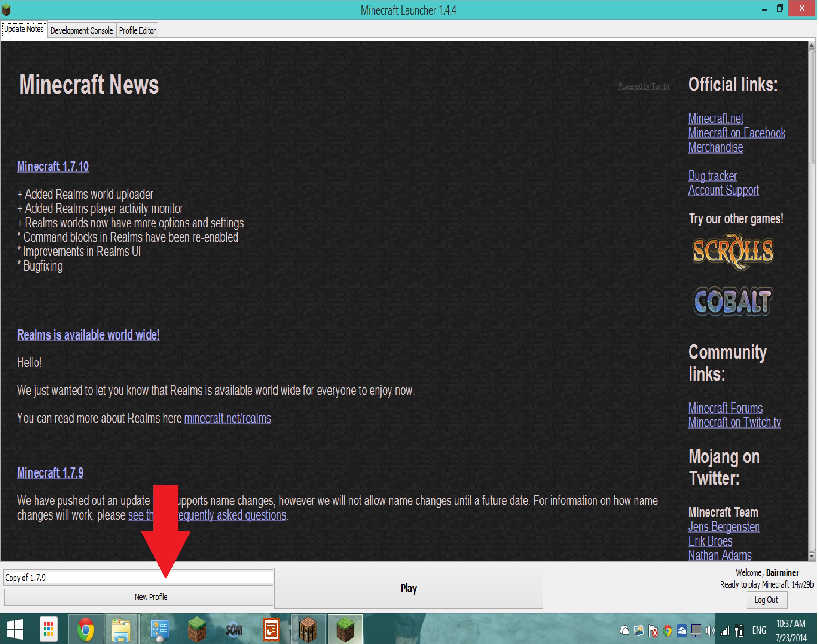819x644 pixels.
Task: Open the profile selection dropdown
Action: [x=138, y=578]
